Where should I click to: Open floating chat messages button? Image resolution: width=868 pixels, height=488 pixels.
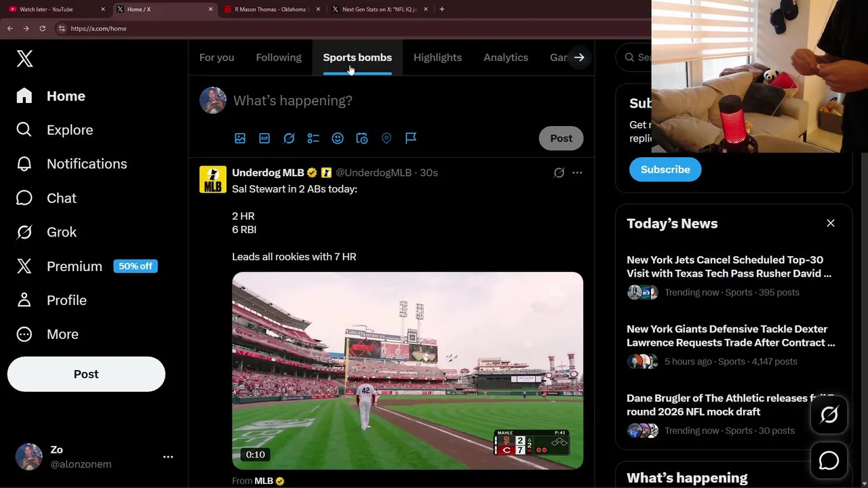[x=829, y=461]
